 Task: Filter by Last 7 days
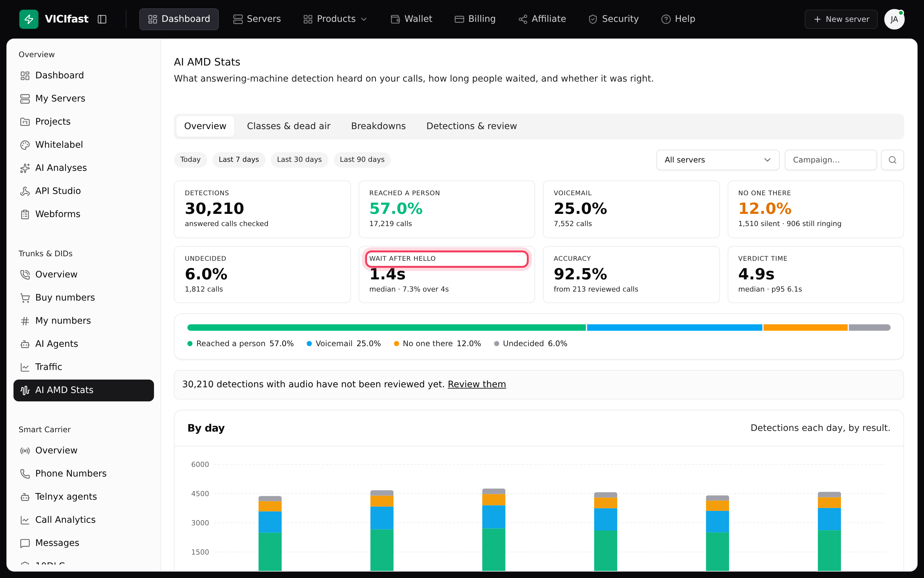point(239,159)
